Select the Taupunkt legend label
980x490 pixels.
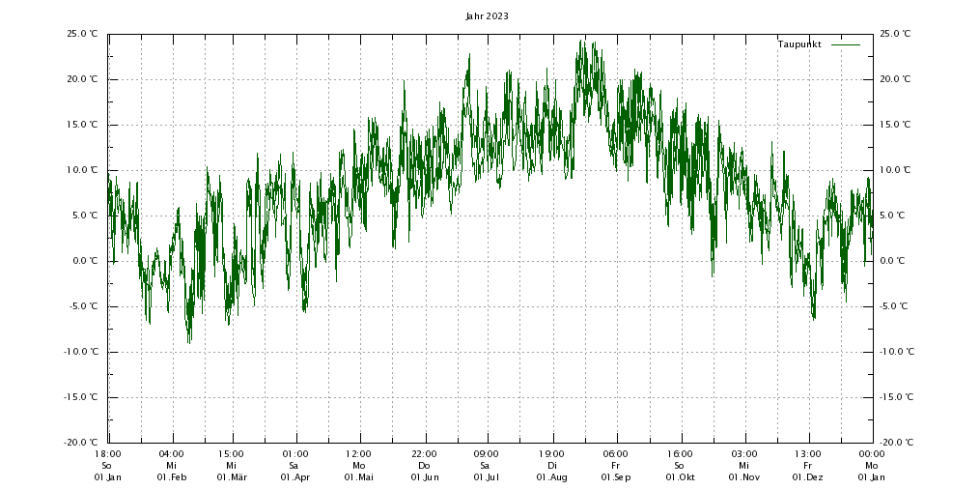(x=798, y=44)
